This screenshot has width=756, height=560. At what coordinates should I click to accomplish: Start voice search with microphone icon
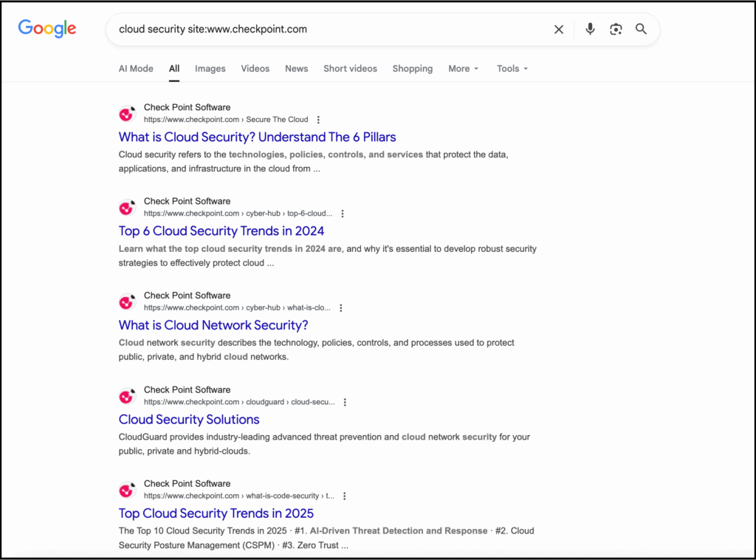point(590,30)
